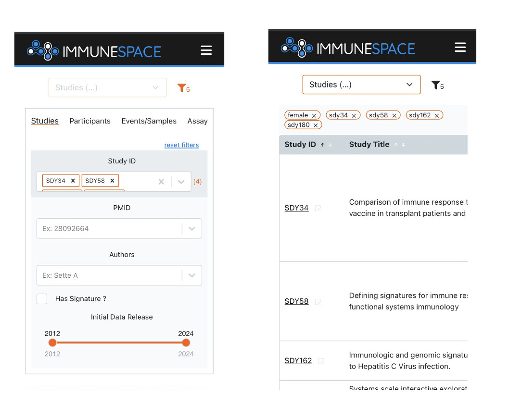Click reset filters link
The width and height of the screenshot is (509, 420).
point(181,145)
